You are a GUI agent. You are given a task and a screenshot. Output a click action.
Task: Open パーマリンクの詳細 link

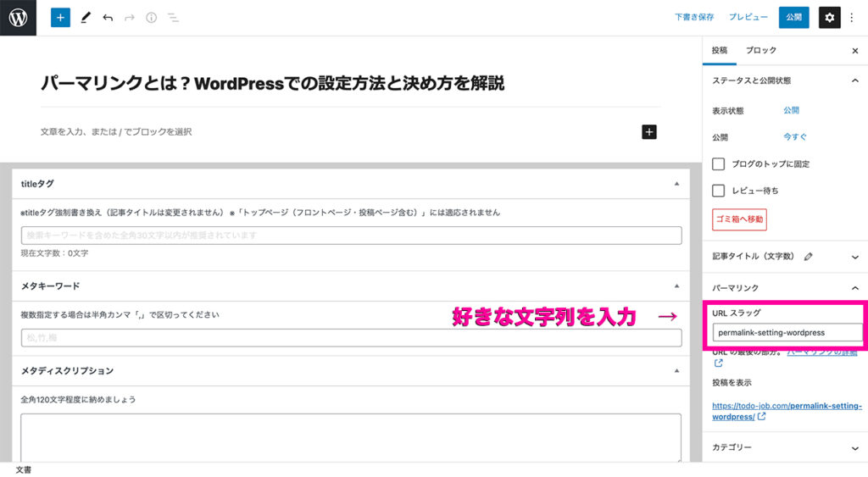tap(821, 352)
